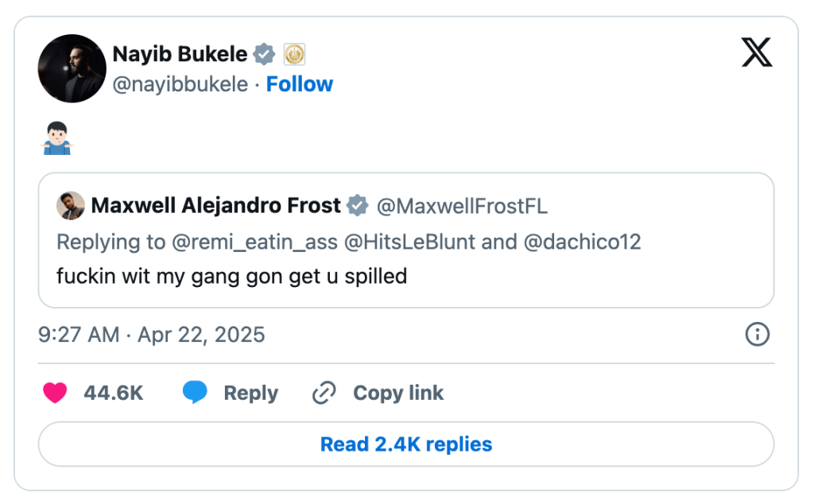Open Maxwell Frost's small avatar in quoted tweet
814x504 pixels.
point(71,206)
